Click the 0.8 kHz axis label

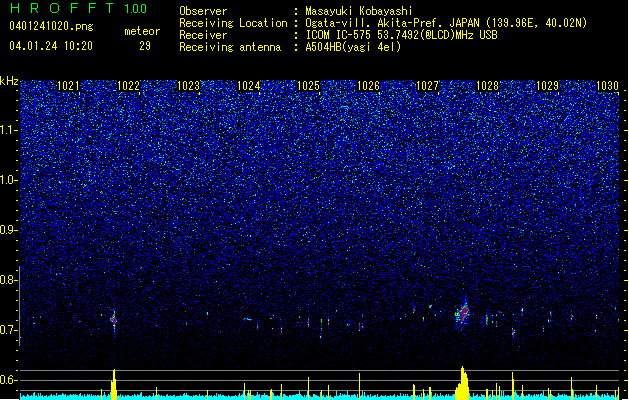point(9,280)
